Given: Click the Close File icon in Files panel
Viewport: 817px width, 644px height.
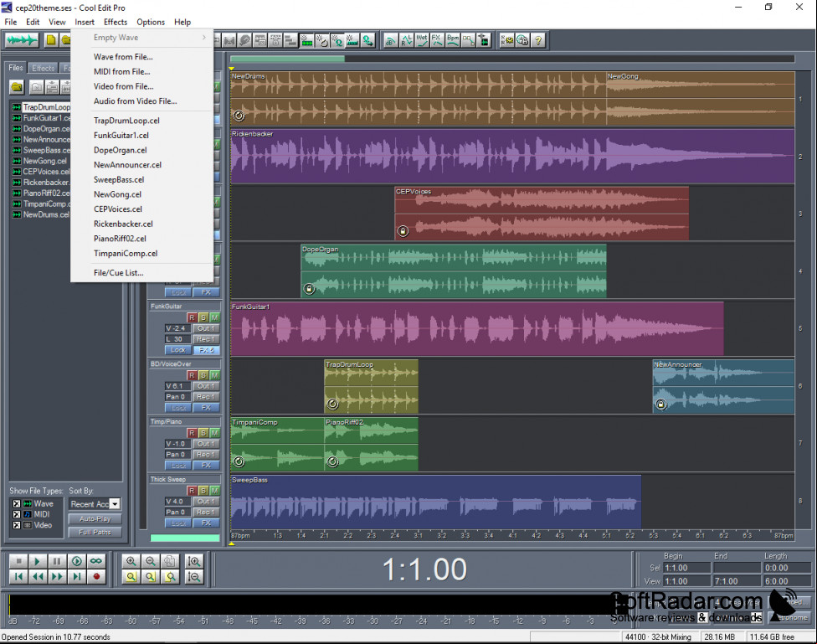Looking at the screenshot, I should pyautogui.click(x=37, y=87).
